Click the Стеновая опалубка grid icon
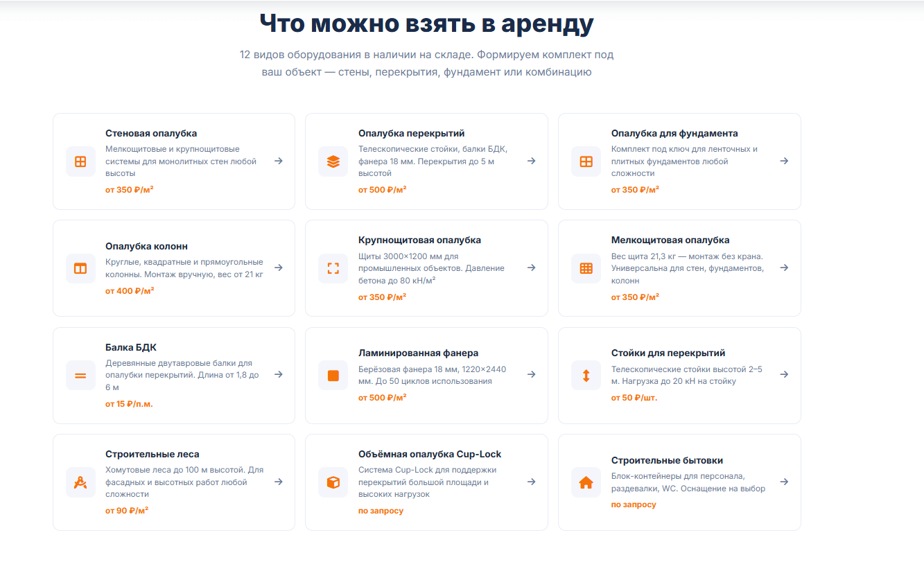The width and height of the screenshot is (924, 562). coord(80,161)
